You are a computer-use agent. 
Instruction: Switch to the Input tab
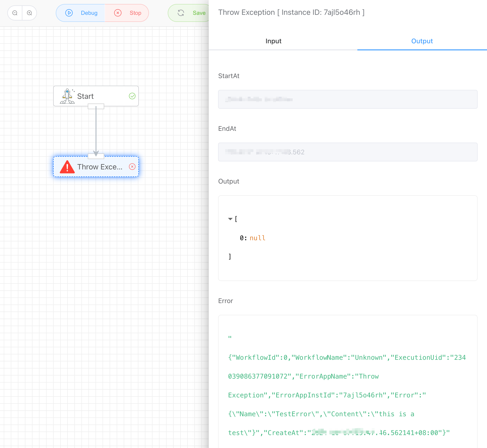[273, 41]
